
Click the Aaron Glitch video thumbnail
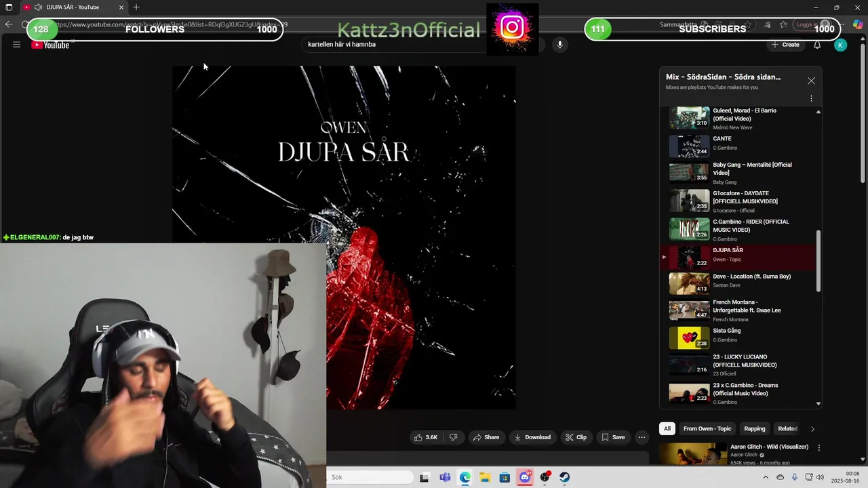point(692,454)
